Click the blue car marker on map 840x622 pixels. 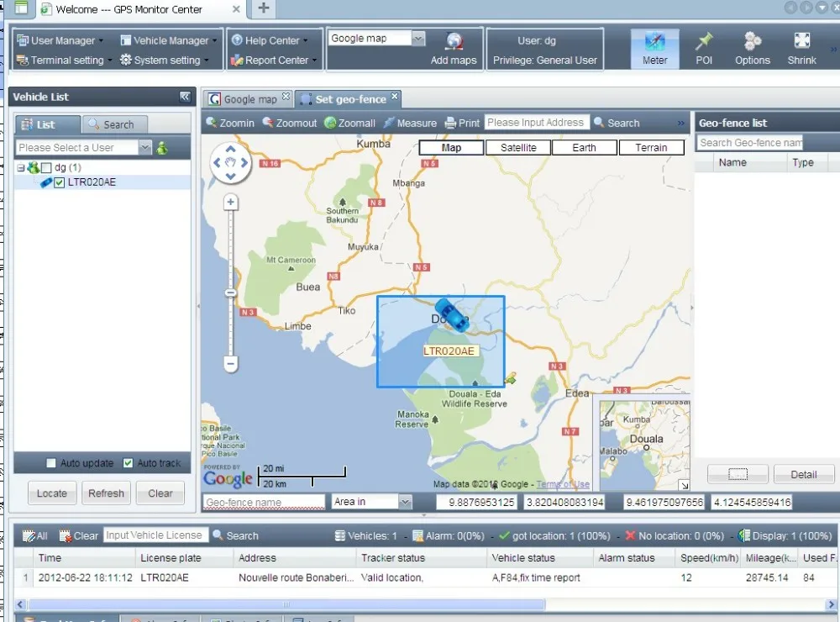coord(453,315)
